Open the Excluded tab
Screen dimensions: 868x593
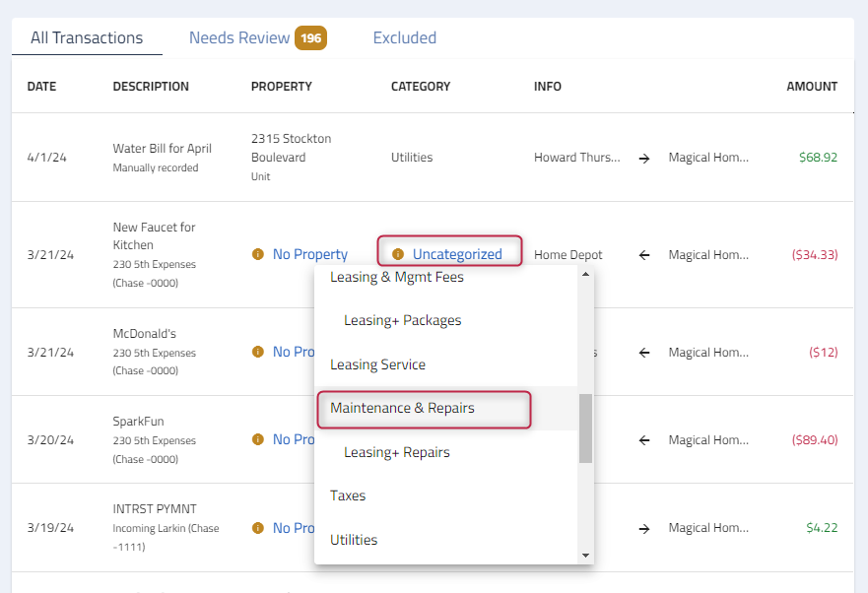pyautogui.click(x=404, y=37)
